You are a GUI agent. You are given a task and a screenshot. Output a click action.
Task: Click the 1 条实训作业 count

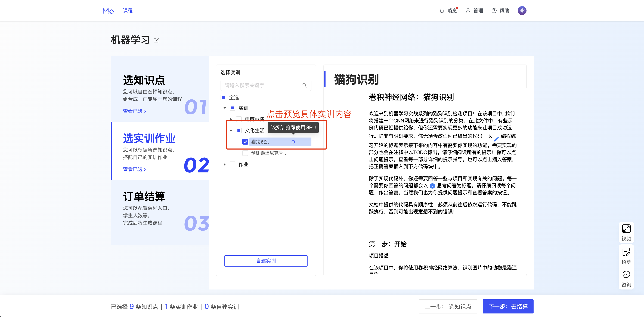point(181,306)
